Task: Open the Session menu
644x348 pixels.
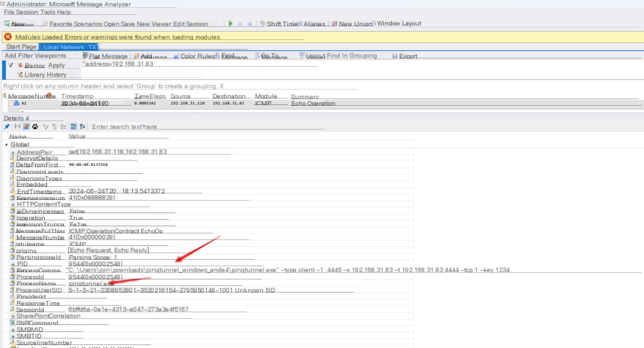Action: [x=27, y=13]
